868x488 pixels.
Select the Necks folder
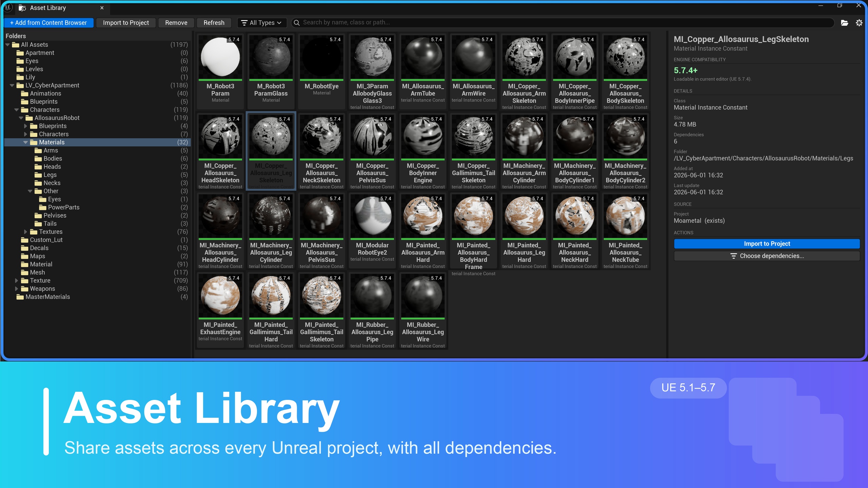tap(98, 183)
